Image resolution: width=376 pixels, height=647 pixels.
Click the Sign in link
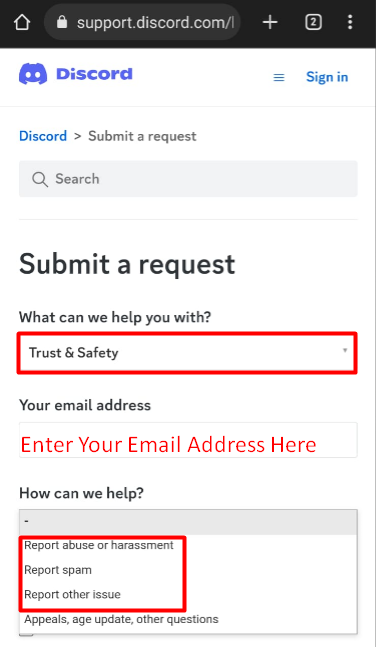click(327, 77)
